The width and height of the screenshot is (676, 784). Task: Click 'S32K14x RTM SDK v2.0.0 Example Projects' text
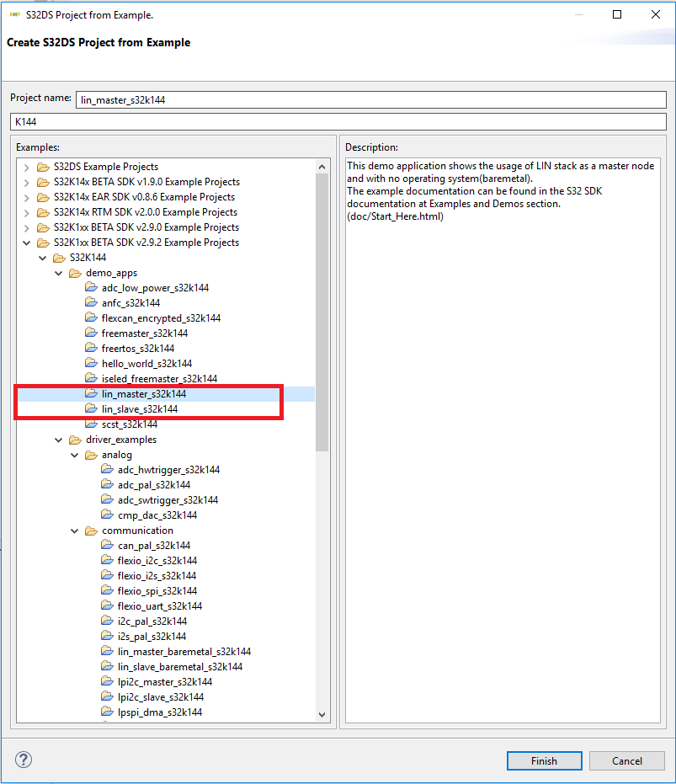(x=146, y=212)
